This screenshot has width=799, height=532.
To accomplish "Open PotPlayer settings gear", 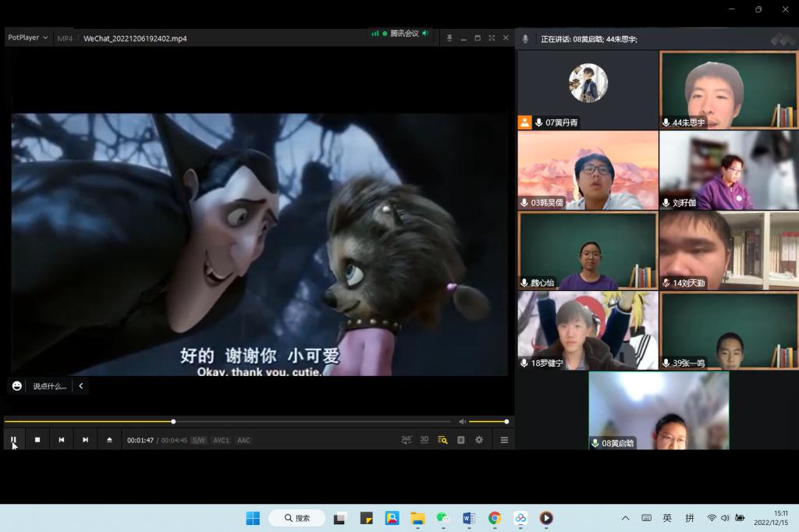I will [479, 440].
